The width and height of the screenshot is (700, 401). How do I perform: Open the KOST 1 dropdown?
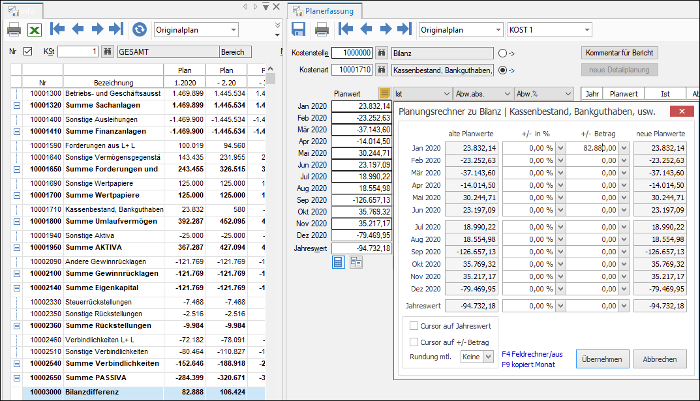[x=550, y=30]
